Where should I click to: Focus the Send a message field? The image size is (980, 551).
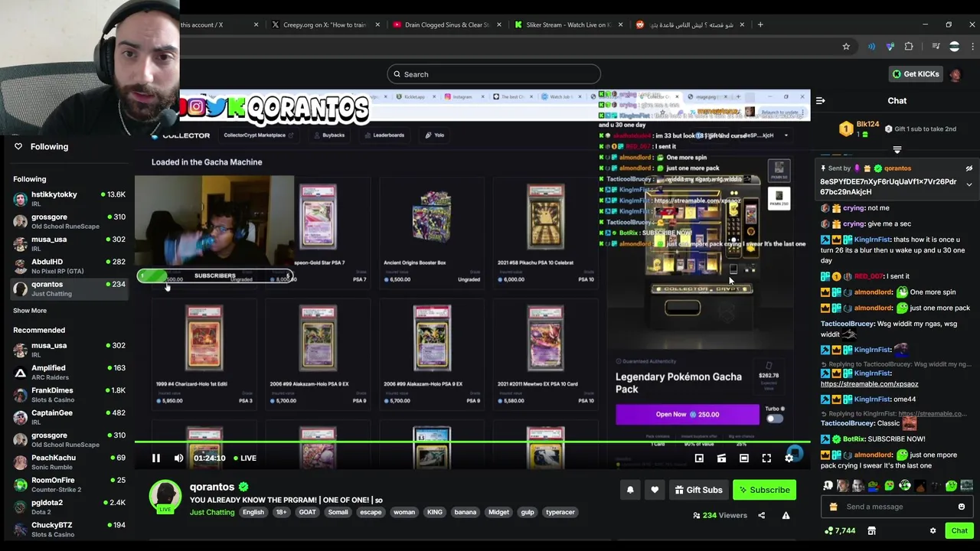coord(897,507)
